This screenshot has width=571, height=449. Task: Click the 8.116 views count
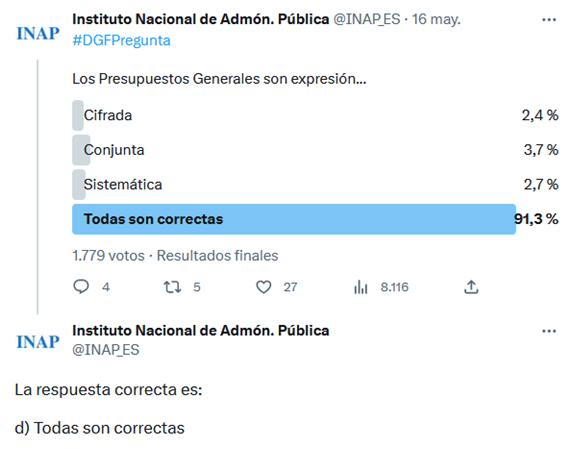(x=394, y=287)
